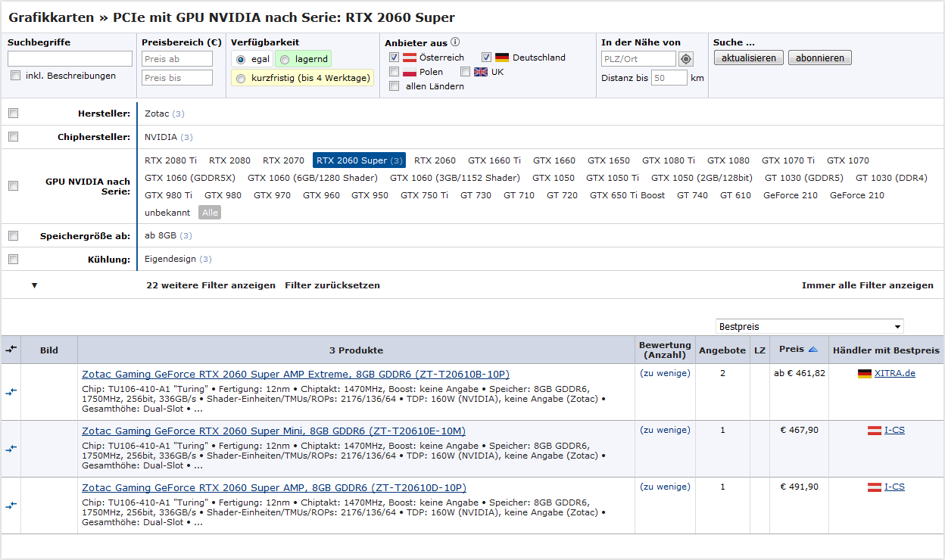Image resolution: width=945 pixels, height=560 pixels.
Task: Select the GTX 1660 Ti series filter
Action: pos(494,160)
